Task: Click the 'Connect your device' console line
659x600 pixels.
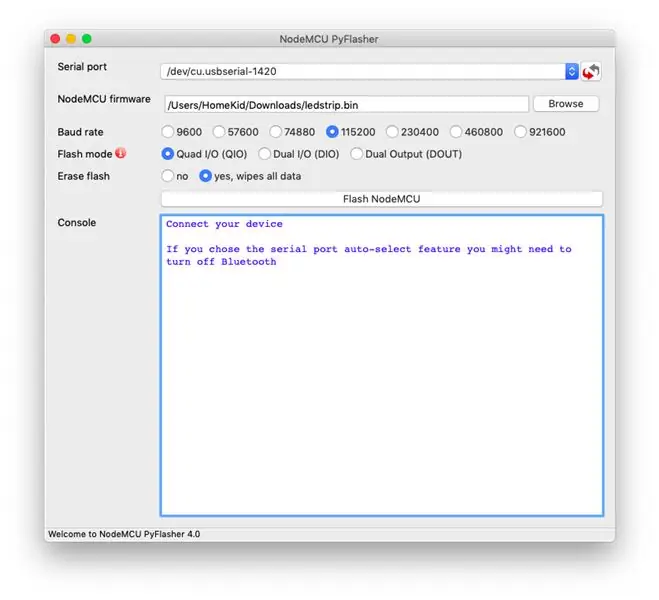Action: point(224,224)
